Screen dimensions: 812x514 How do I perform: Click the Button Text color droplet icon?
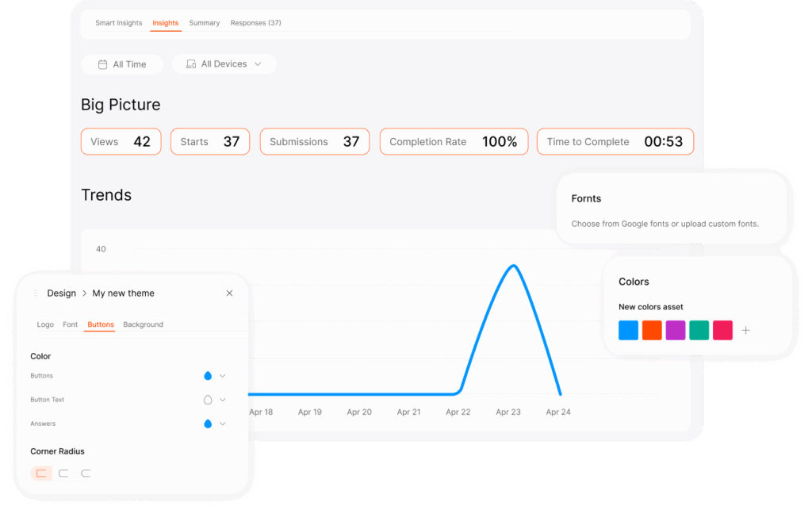click(x=208, y=400)
